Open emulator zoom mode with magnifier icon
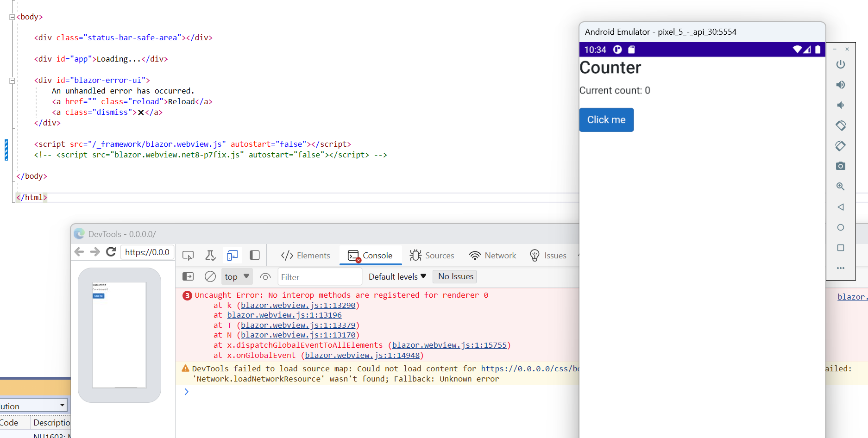This screenshot has width=868, height=438. click(841, 186)
